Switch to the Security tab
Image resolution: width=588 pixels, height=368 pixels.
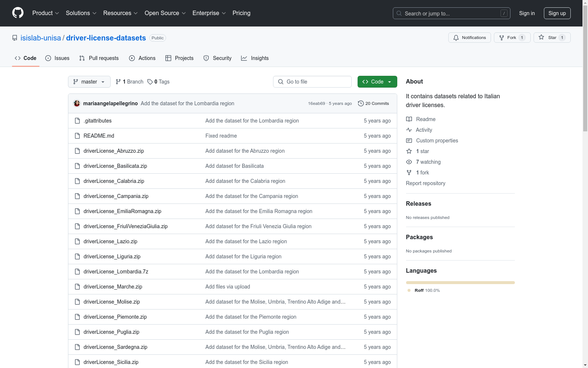tap(218, 58)
